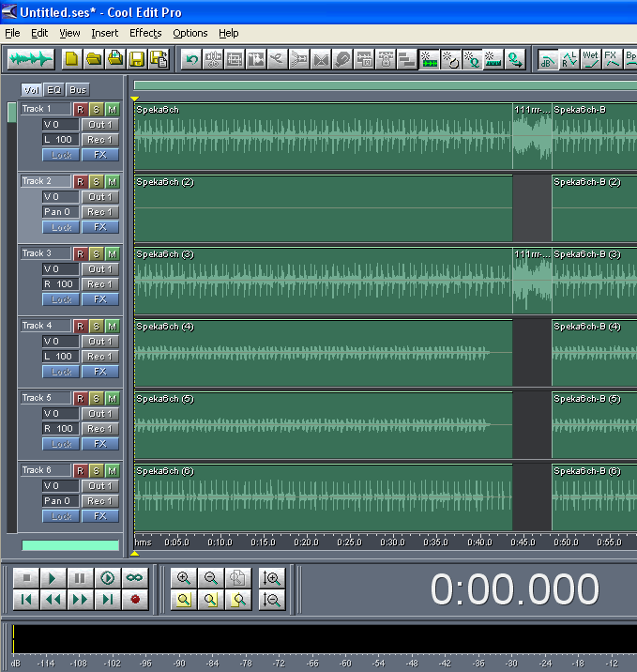
Task: Undo the last action
Action: (191, 59)
